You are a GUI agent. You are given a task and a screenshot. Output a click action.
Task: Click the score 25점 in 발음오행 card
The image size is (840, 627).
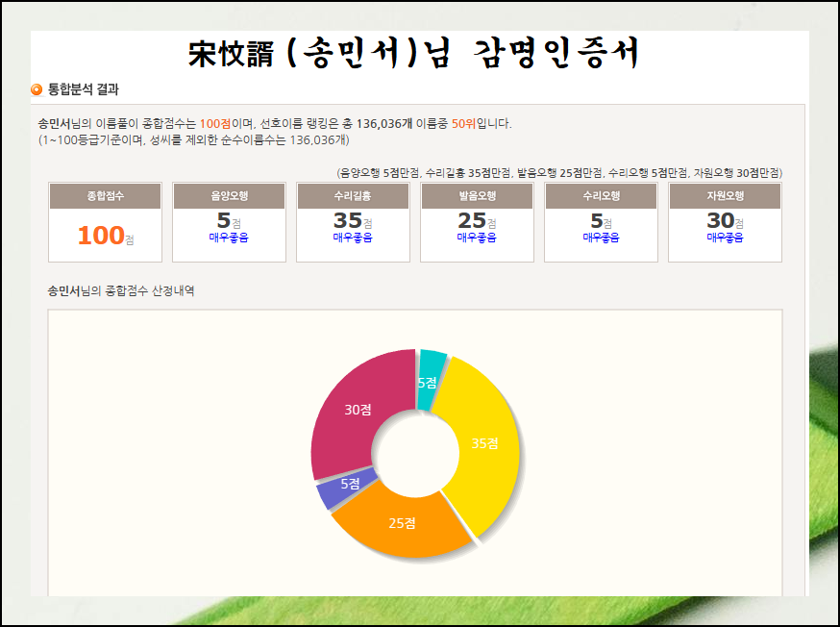click(477, 221)
